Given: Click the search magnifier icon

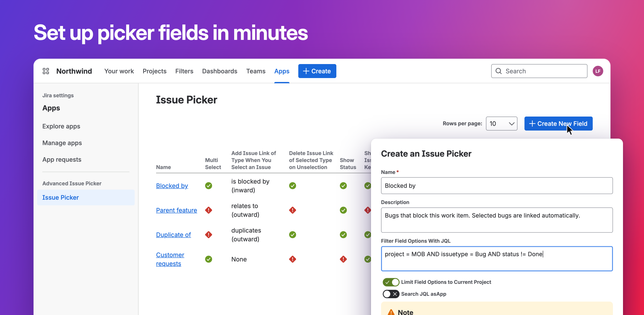Looking at the screenshot, I should coord(499,71).
